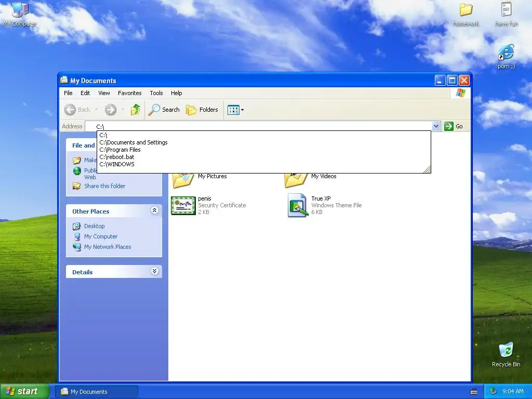Open the address bar dropdown arrow

436,126
